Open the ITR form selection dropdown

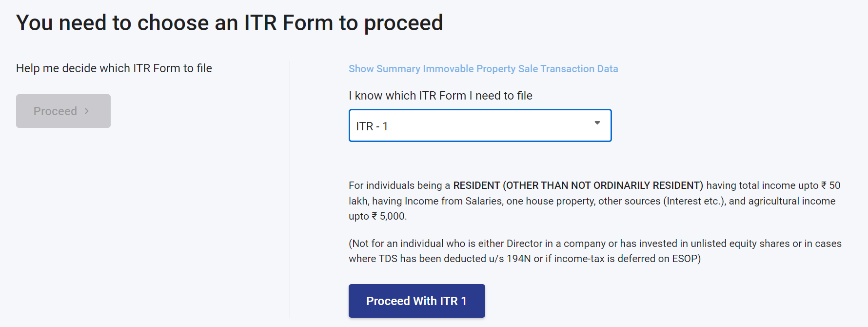[x=480, y=126]
